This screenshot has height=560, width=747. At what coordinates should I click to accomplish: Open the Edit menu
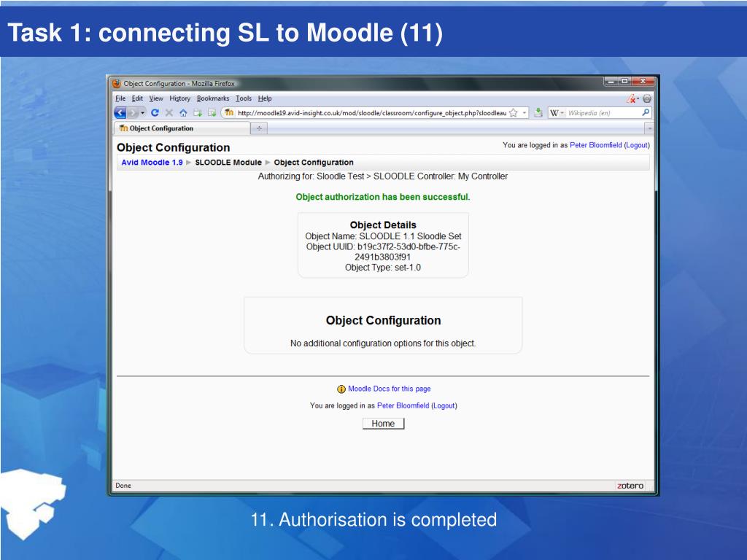pos(137,98)
